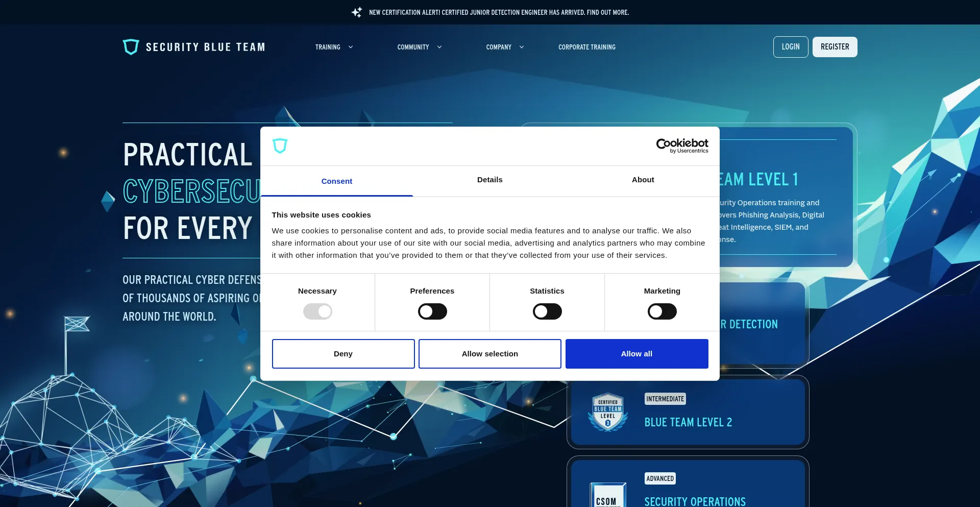
Task: Click the sparkle icon in announcement bar
Action: [x=357, y=12]
